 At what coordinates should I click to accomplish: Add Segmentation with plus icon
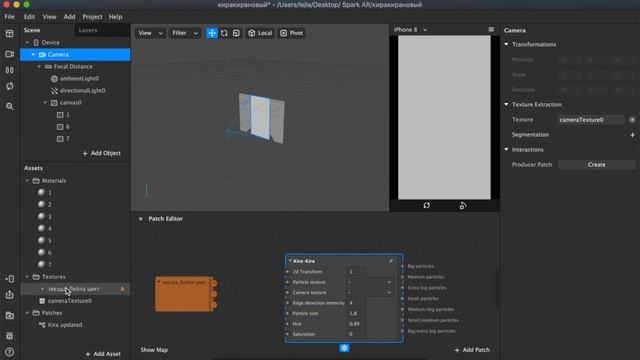[x=632, y=135]
